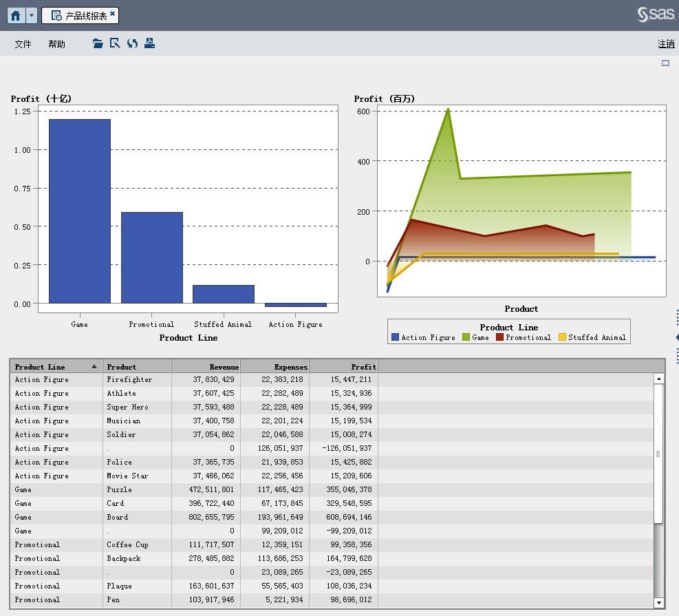679x616 pixels.
Task: Click the Promotional legend color swatch
Action: [x=500, y=337]
